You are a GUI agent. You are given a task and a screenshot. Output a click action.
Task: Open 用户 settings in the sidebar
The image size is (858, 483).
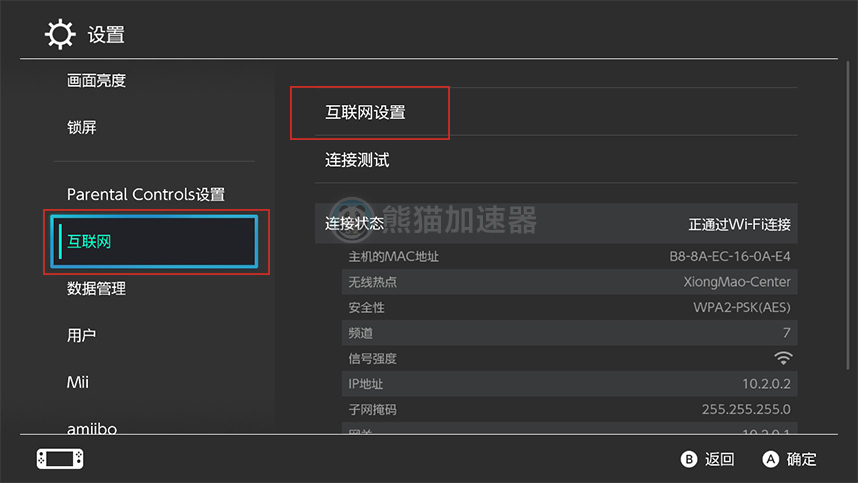point(82,336)
